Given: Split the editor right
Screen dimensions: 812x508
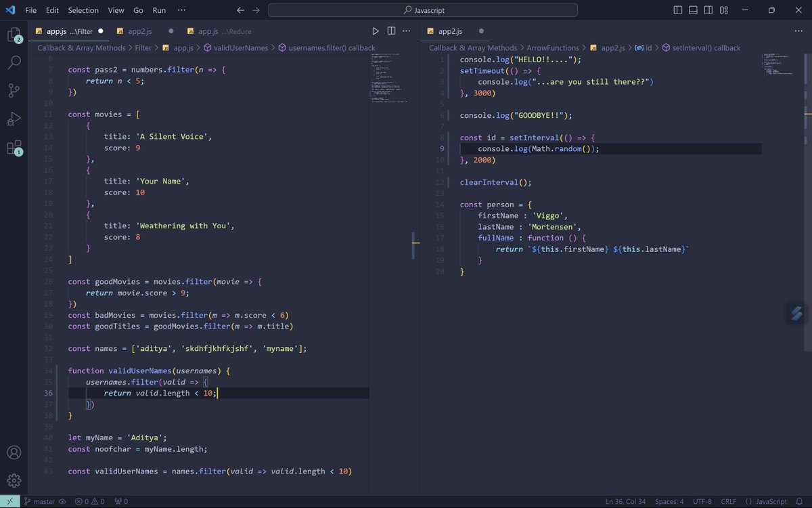Looking at the screenshot, I should pyautogui.click(x=391, y=31).
